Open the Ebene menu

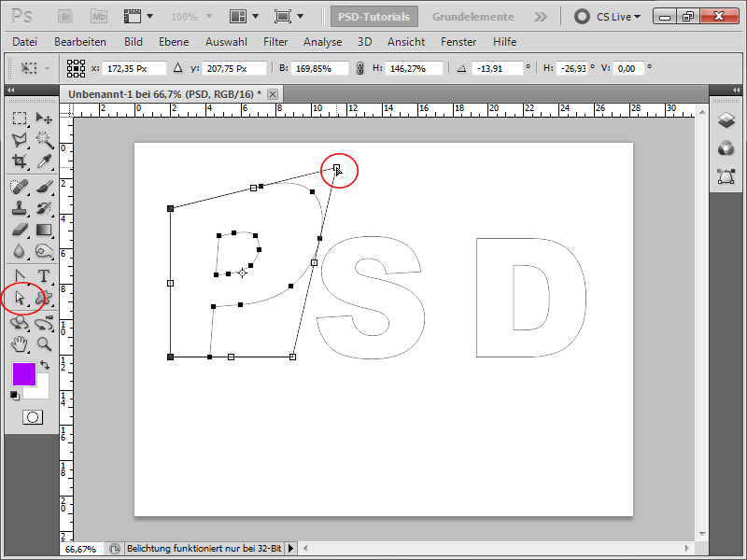174,42
